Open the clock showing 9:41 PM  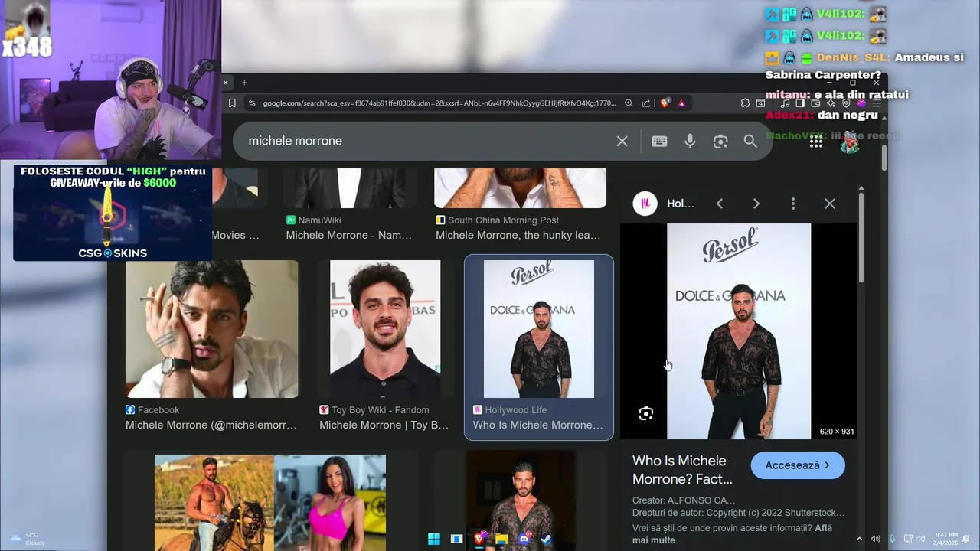coord(946,539)
